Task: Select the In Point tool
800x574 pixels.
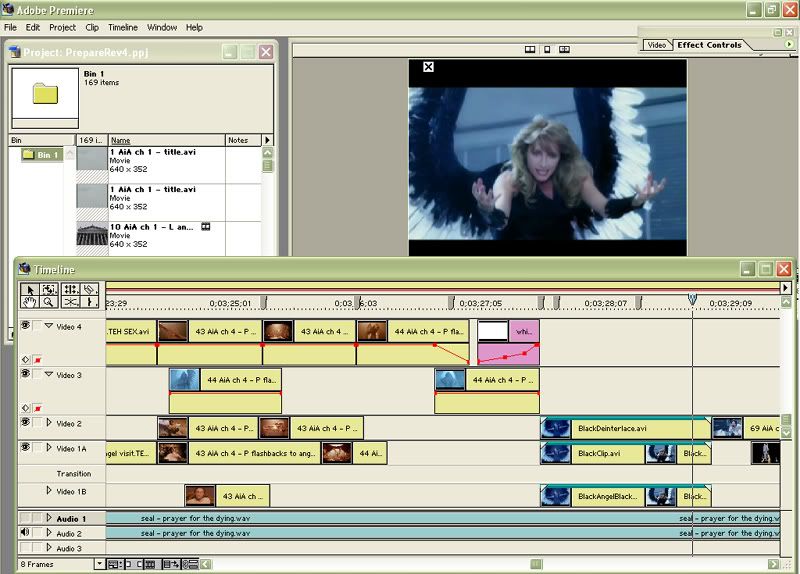Action: click(90, 302)
